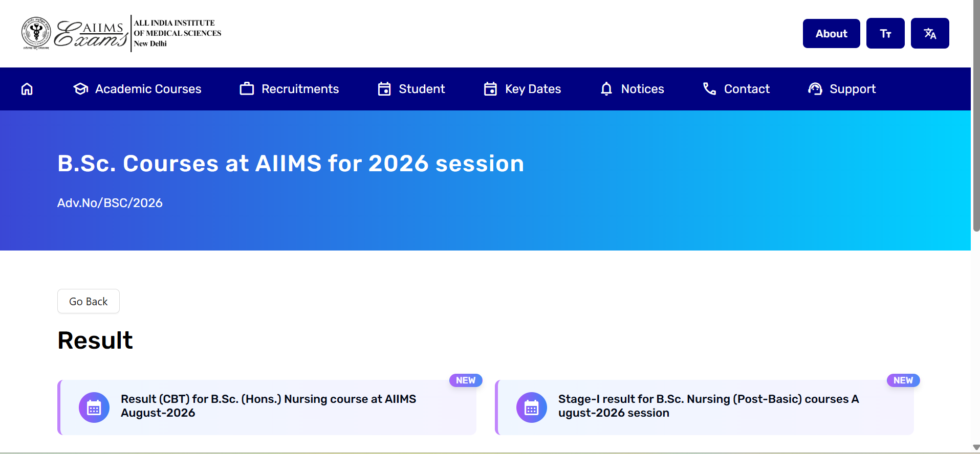
Task: Click NEW badge on Hons. Nursing result card
Action: (466, 380)
